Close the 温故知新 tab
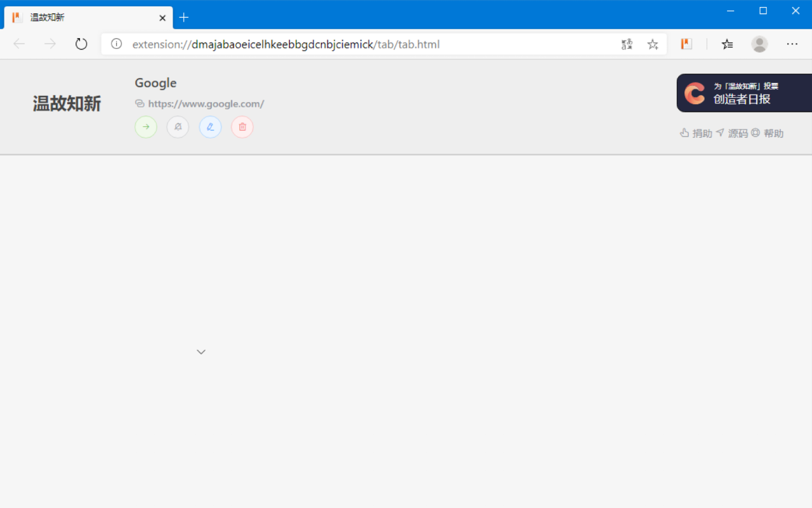The image size is (812, 508). pyautogui.click(x=162, y=18)
